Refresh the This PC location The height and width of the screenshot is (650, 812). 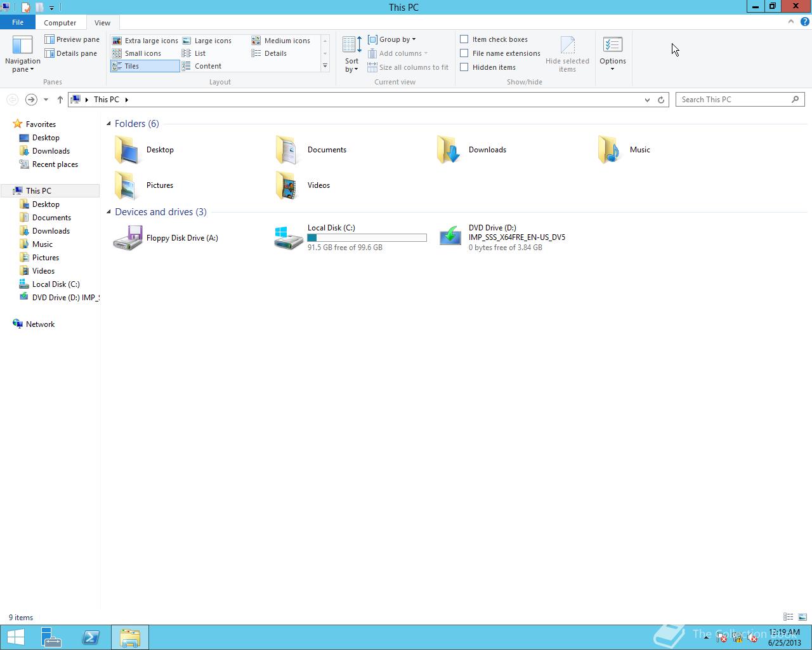661,100
